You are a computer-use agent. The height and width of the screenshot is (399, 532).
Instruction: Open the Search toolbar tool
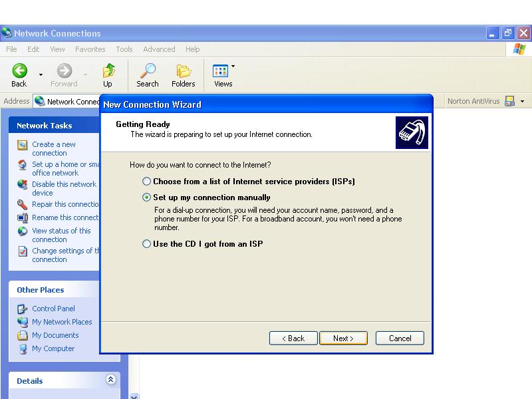pyautogui.click(x=148, y=71)
